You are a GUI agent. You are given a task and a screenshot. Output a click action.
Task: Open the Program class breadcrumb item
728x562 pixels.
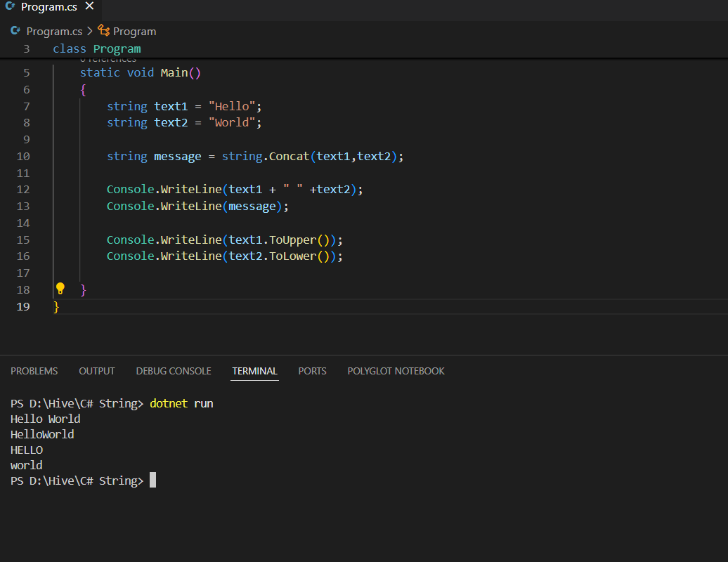[x=135, y=32]
